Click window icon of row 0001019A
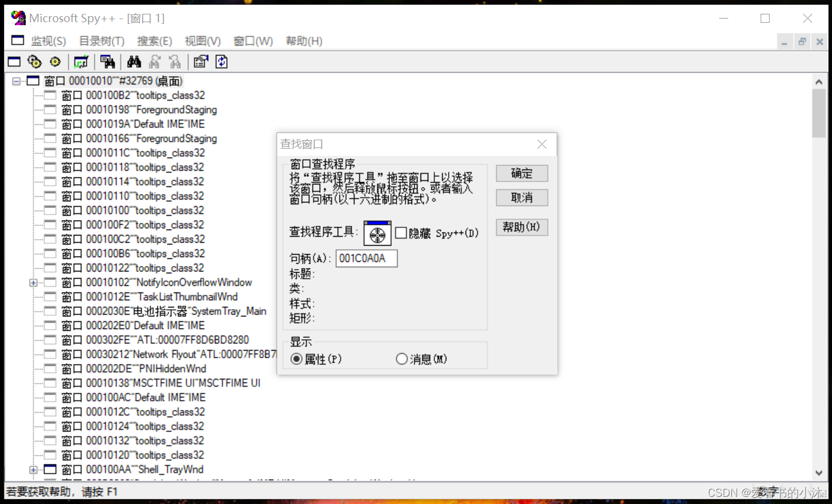The height and width of the screenshot is (504, 832). (x=50, y=124)
